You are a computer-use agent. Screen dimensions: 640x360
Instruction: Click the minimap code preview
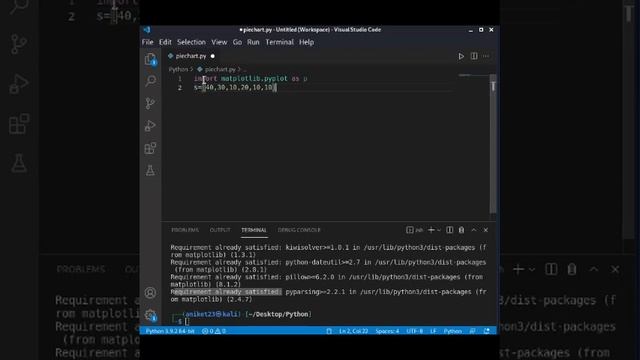(x=465, y=76)
